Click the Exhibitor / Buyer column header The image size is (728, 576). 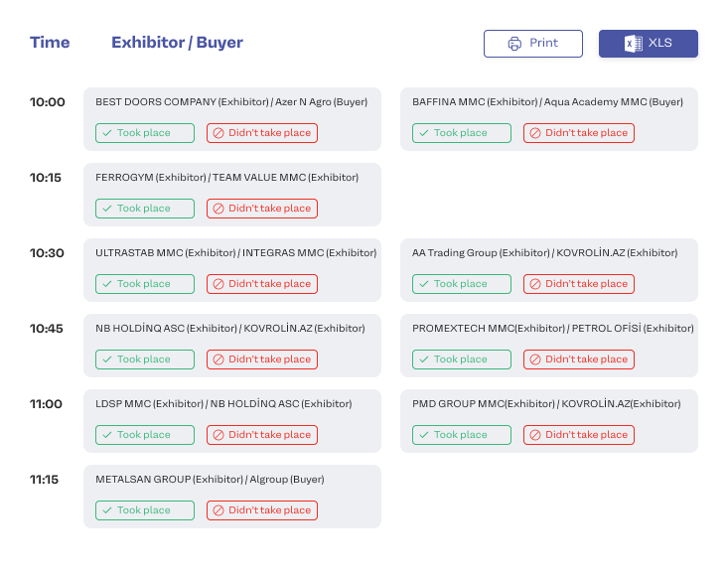click(177, 43)
